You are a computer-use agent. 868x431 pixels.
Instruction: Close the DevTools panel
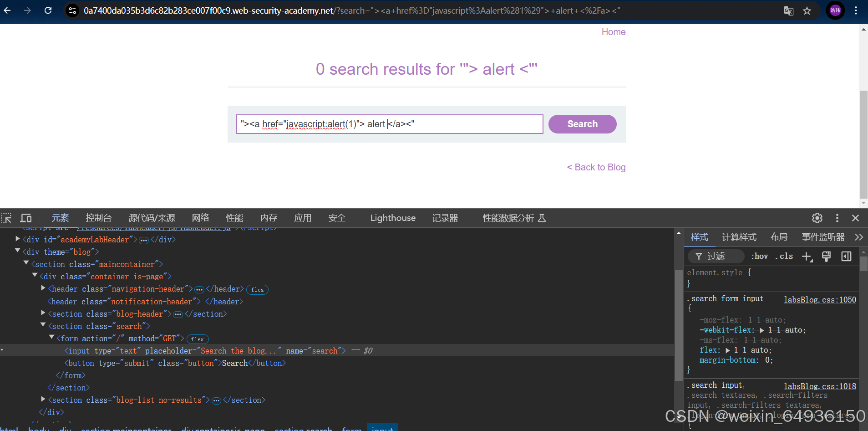pyautogui.click(x=855, y=218)
